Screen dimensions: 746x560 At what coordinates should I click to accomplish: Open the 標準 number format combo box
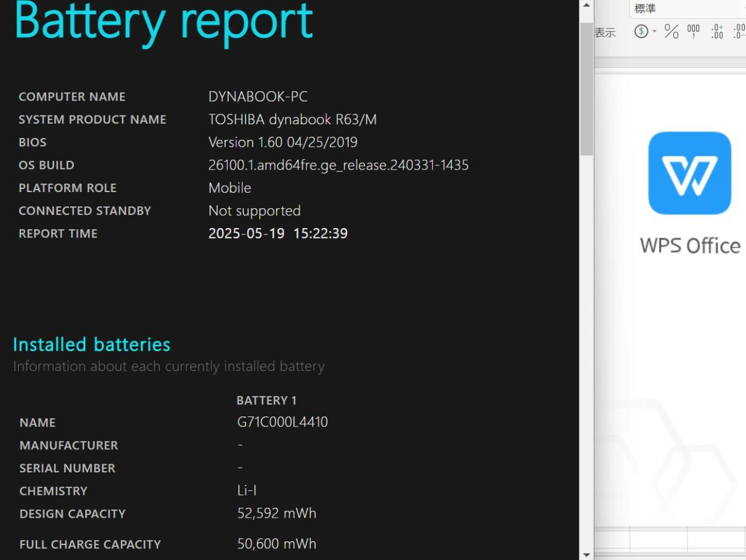tap(688, 9)
